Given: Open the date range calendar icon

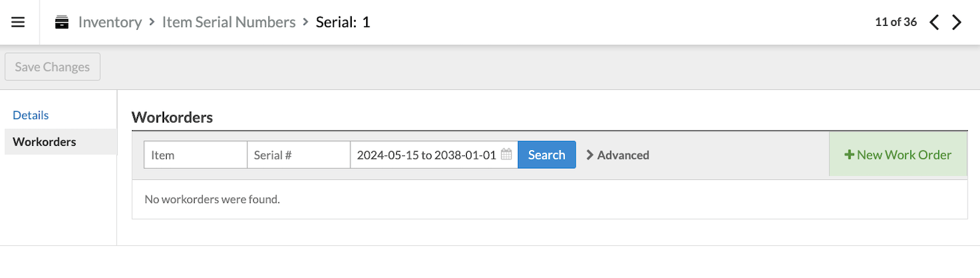Looking at the screenshot, I should pos(506,155).
